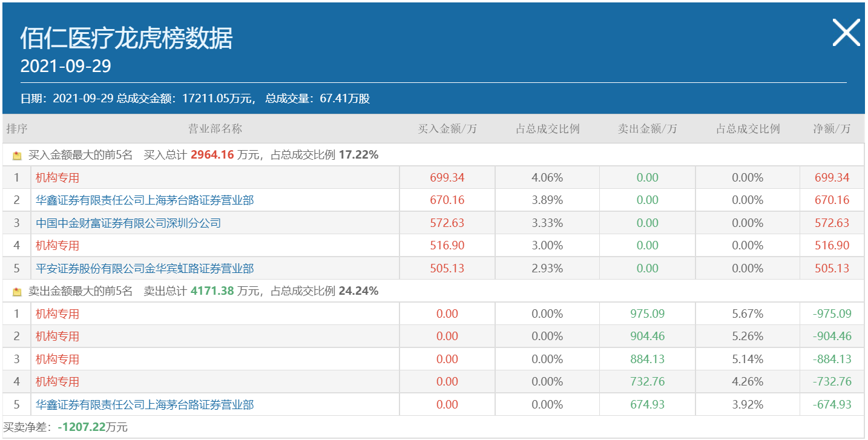Click 505.13 in the 买入金额 column
The width and height of the screenshot is (868, 440).
(447, 269)
